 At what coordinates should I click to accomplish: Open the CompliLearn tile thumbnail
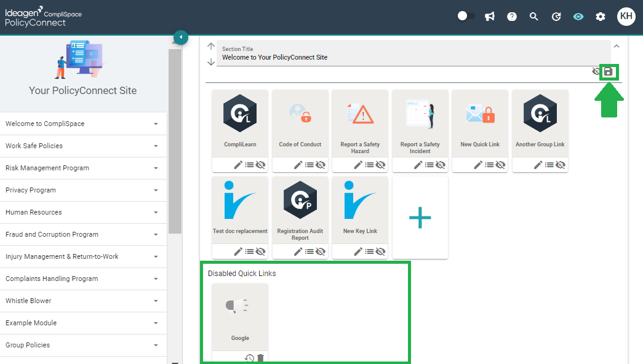[x=240, y=114]
